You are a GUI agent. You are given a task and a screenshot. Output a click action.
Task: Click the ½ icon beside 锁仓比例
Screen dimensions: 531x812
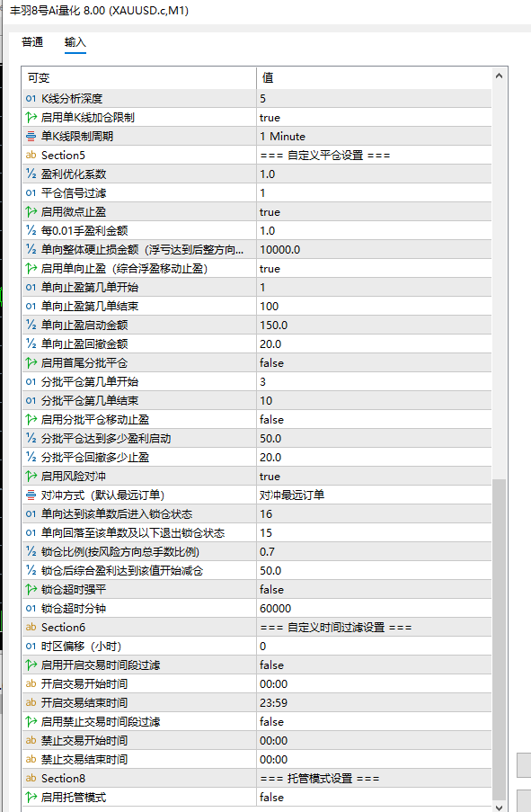[31, 552]
